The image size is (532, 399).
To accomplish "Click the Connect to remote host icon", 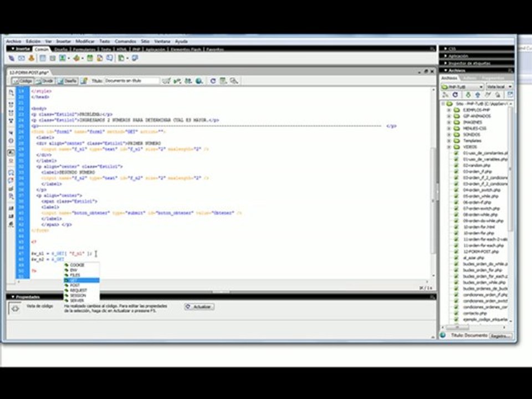I will (446, 95).
